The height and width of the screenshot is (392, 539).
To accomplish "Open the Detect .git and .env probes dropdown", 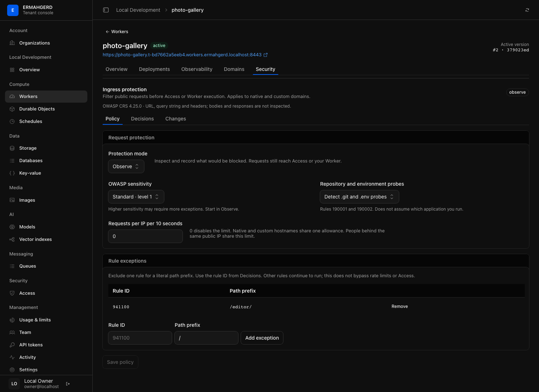I will 359,197.
